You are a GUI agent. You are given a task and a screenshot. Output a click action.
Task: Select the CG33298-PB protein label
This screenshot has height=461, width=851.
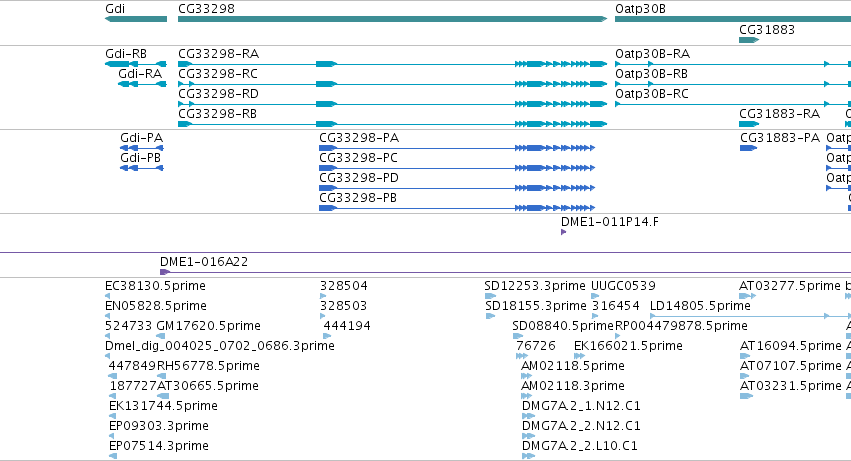point(358,198)
